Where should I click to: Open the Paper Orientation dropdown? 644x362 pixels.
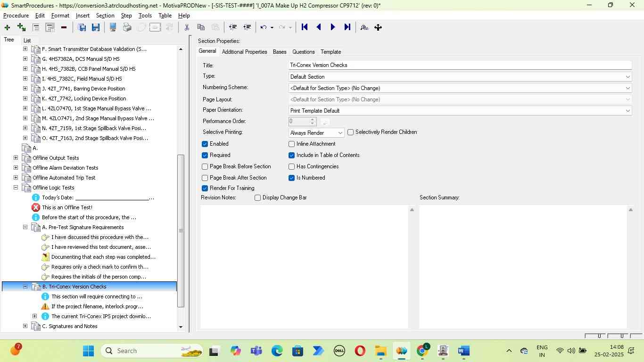click(x=460, y=111)
